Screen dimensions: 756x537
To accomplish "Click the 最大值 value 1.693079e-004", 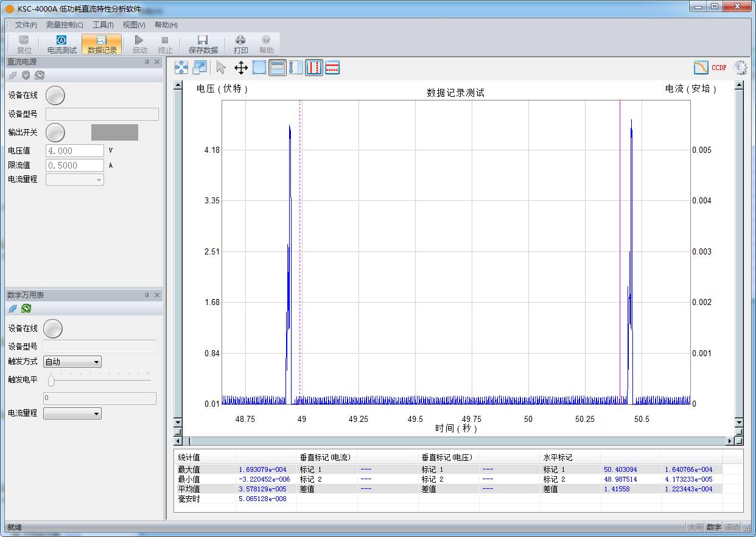I will point(262,469).
